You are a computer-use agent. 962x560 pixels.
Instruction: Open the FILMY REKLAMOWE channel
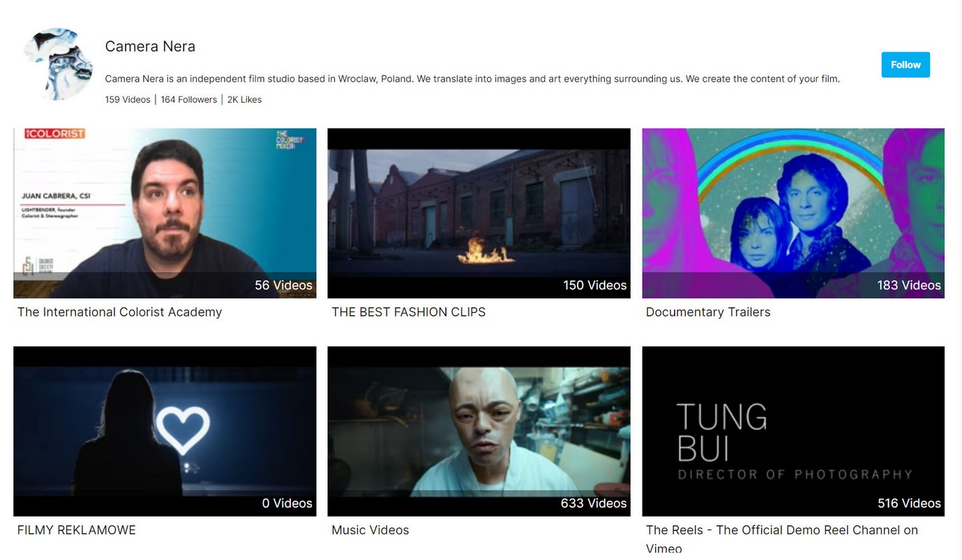pos(76,529)
